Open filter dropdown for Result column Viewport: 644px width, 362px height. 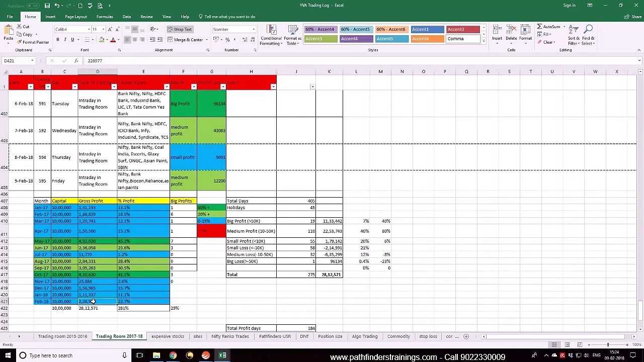[x=194, y=87]
